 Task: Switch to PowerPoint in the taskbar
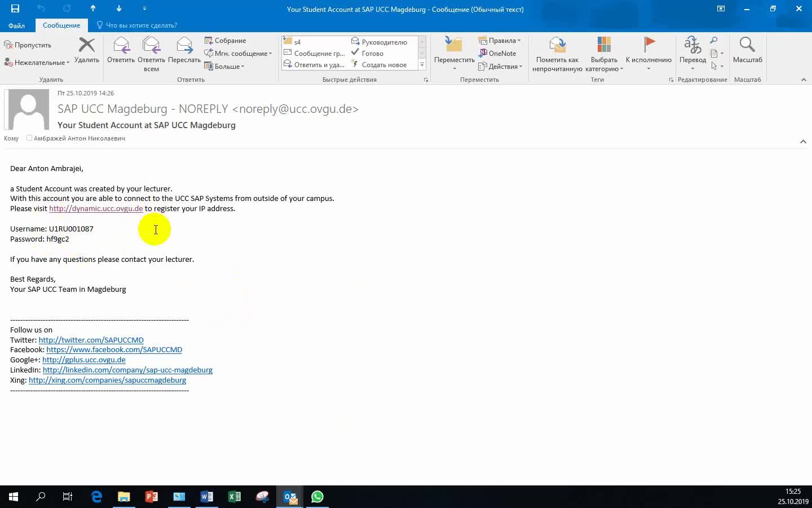152,497
